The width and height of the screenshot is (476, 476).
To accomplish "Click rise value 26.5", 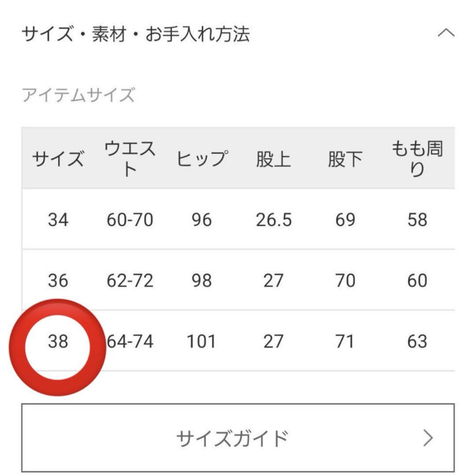I will (274, 219).
